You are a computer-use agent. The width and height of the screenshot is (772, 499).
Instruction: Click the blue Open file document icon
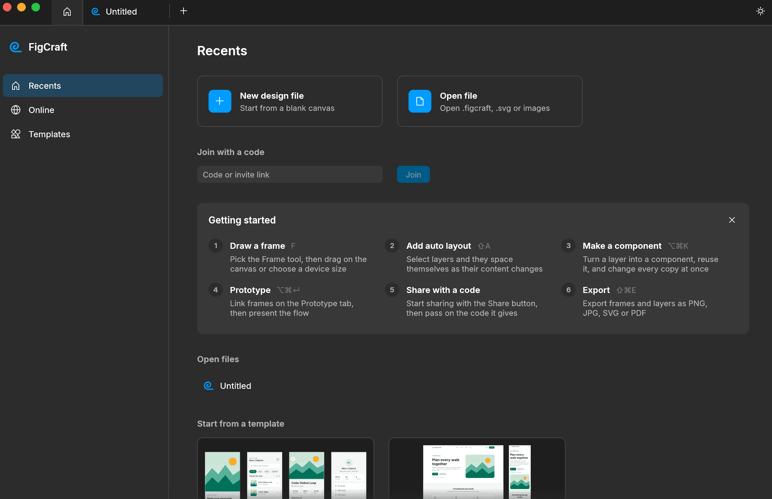pos(419,101)
